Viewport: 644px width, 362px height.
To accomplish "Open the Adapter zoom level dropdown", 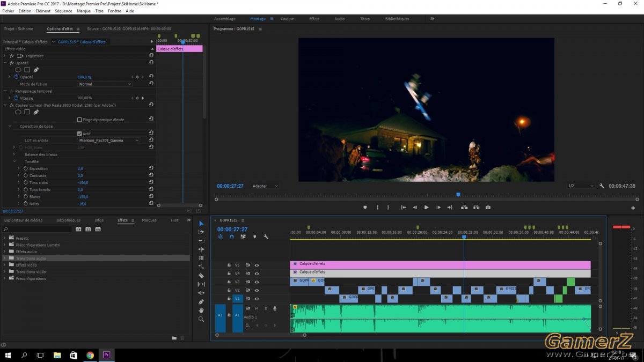I will coord(265,186).
